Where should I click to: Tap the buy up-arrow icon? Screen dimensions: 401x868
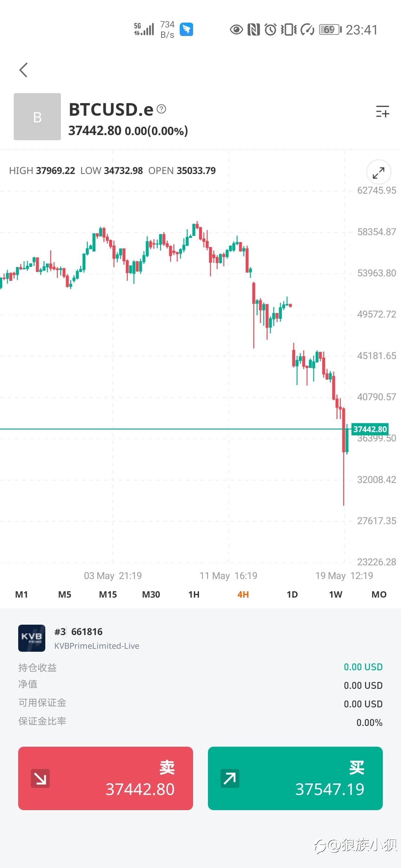[230, 778]
